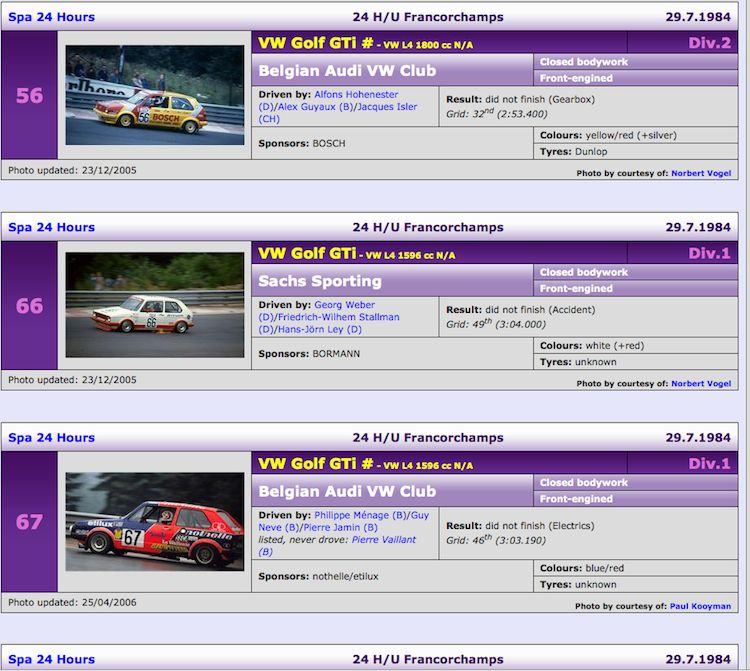Open driver Alfons Hohenester profile
This screenshot has width=750, height=671.
(x=356, y=95)
